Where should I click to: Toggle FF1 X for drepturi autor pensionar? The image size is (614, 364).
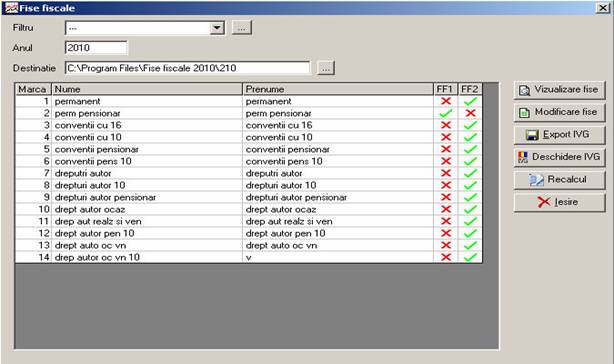446,197
